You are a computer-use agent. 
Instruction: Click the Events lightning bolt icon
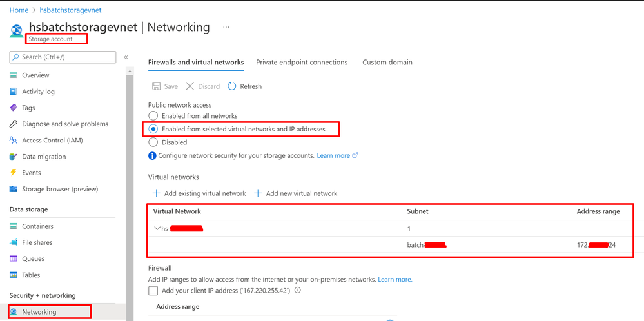(x=14, y=173)
